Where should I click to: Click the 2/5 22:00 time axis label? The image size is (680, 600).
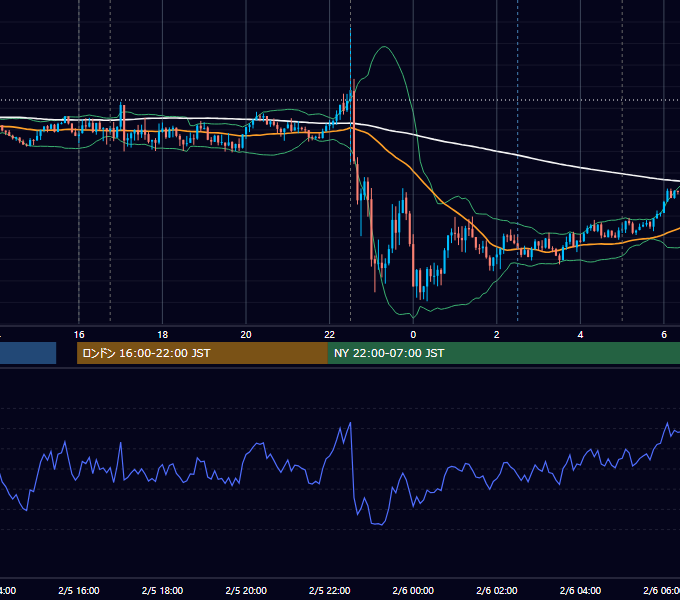click(x=330, y=590)
